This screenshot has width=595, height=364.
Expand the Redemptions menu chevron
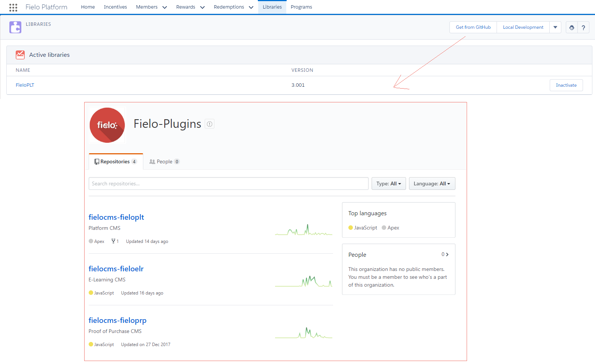pyautogui.click(x=251, y=7)
